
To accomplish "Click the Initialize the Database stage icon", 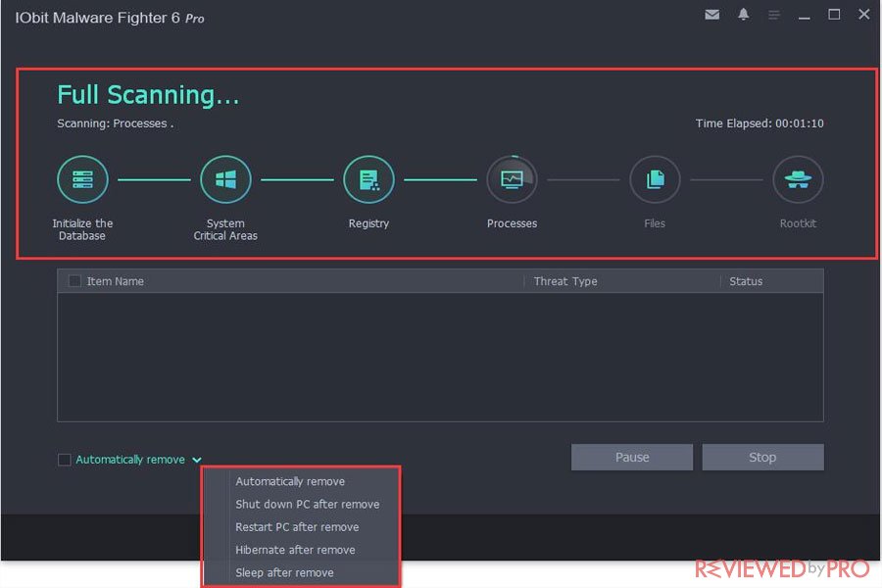I will [x=82, y=179].
